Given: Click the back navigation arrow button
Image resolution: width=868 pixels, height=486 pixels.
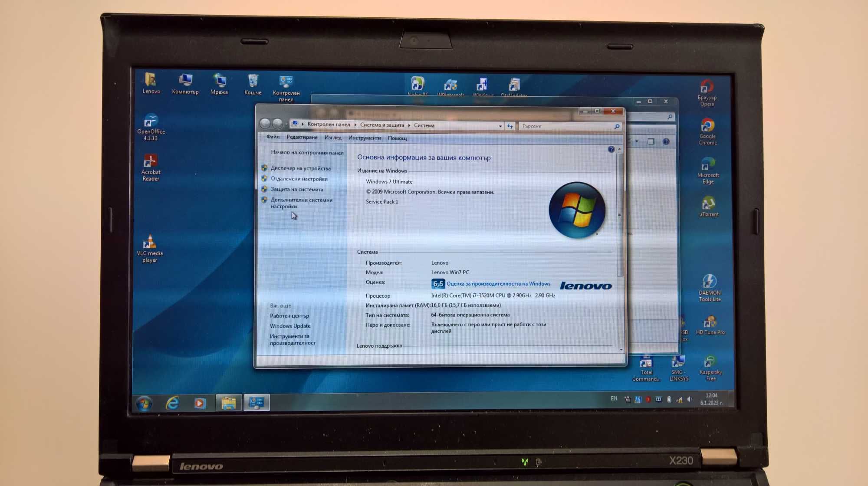Looking at the screenshot, I should (x=265, y=124).
